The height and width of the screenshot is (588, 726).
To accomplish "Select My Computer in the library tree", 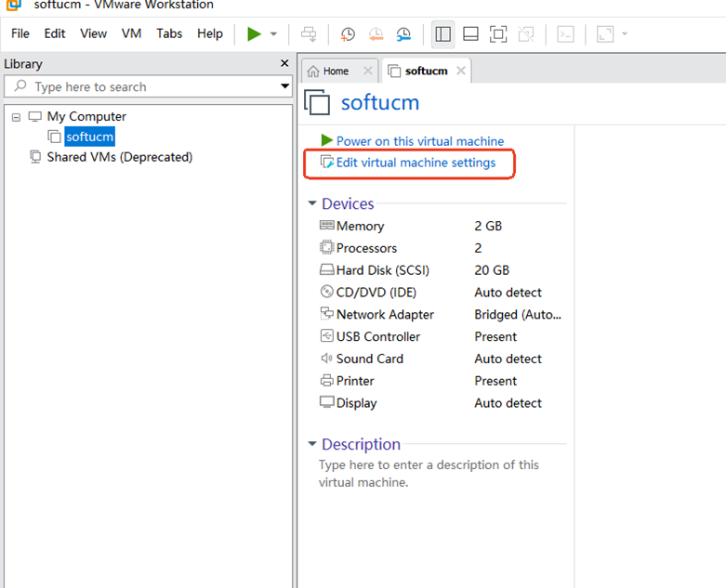I will click(x=86, y=117).
